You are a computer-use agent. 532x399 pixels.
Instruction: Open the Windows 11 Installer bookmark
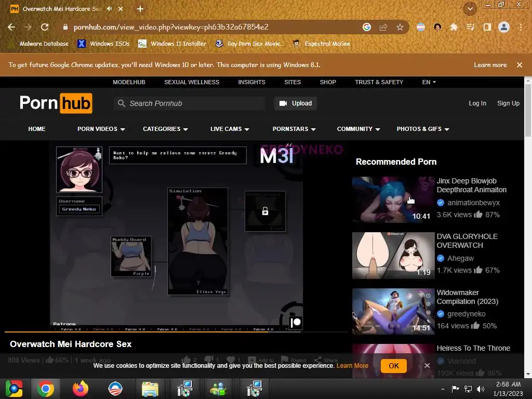[172, 44]
